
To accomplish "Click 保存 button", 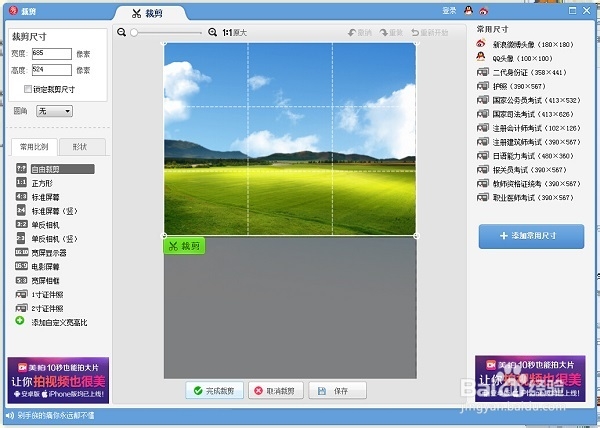I will pyautogui.click(x=338, y=391).
